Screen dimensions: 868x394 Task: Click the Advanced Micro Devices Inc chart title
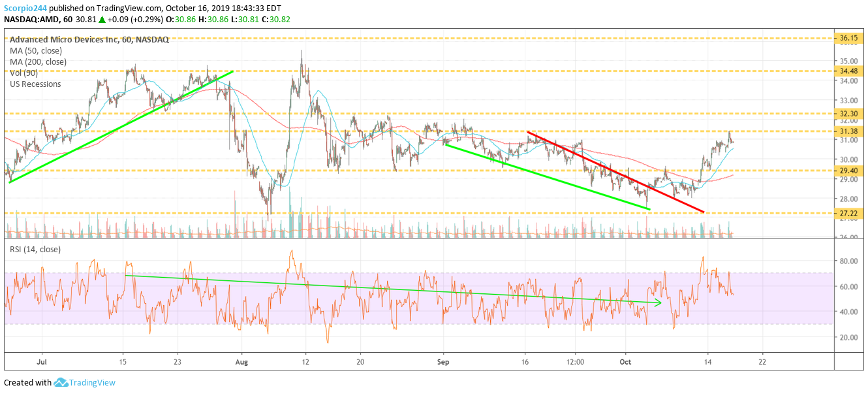click(x=89, y=39)
